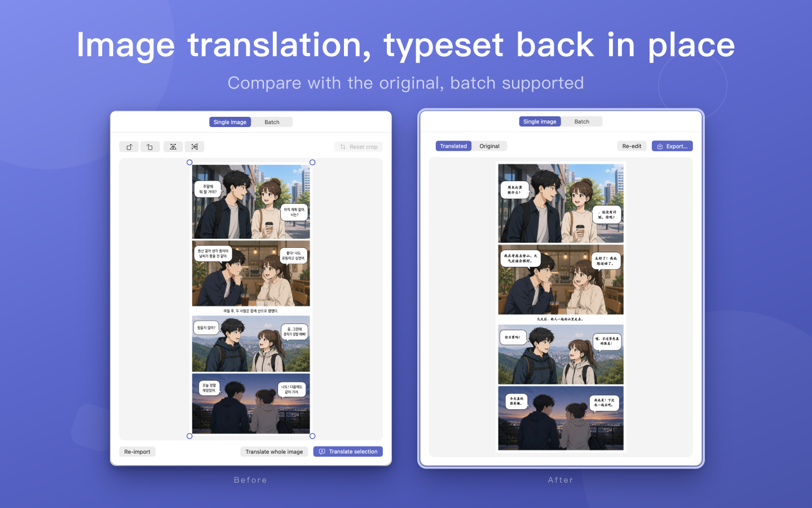Grab the bottom-left crop handle
This screenshot has height=508, width=812.
[x=189, y=436]
